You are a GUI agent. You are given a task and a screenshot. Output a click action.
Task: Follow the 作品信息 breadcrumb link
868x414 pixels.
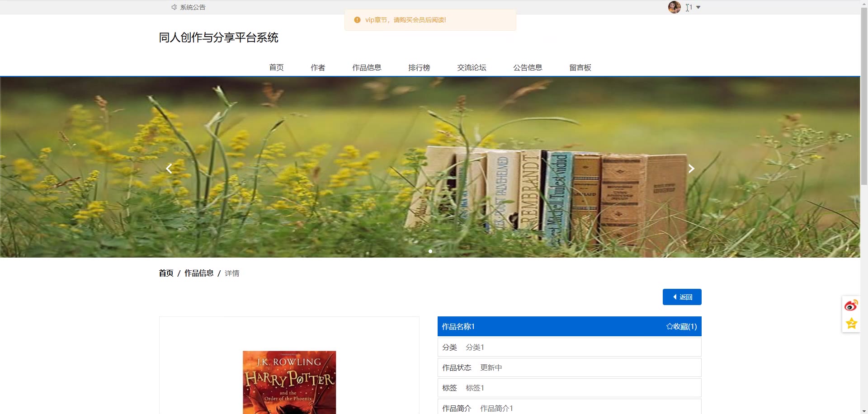point(199,273)
